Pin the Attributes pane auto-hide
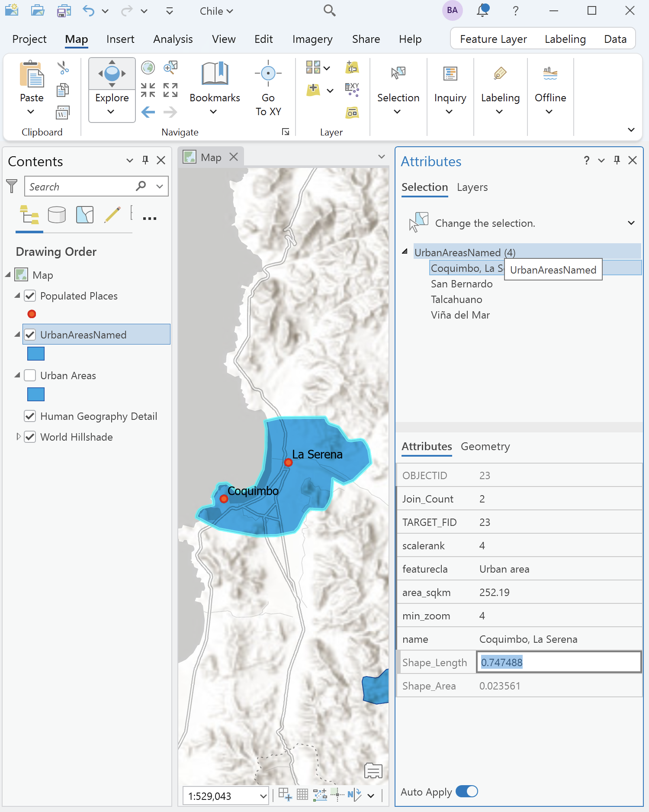 point(617,161)
